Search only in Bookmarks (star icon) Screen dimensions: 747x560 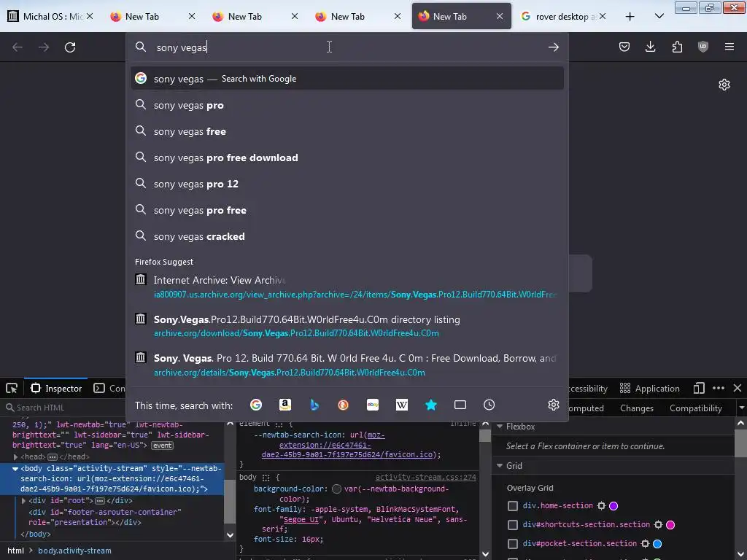(430, 405)
